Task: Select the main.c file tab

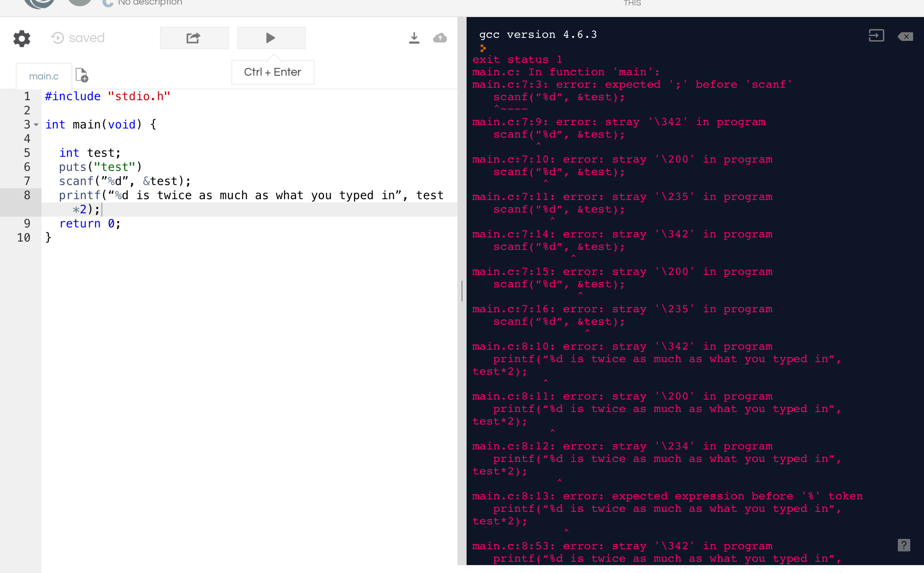Action: pos(44,76)
